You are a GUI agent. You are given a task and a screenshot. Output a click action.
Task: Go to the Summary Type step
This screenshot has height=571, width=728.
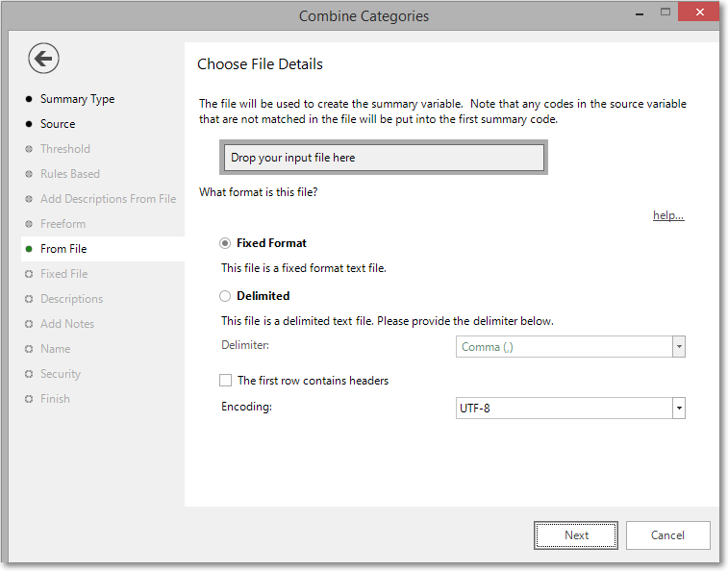point(77,99)
